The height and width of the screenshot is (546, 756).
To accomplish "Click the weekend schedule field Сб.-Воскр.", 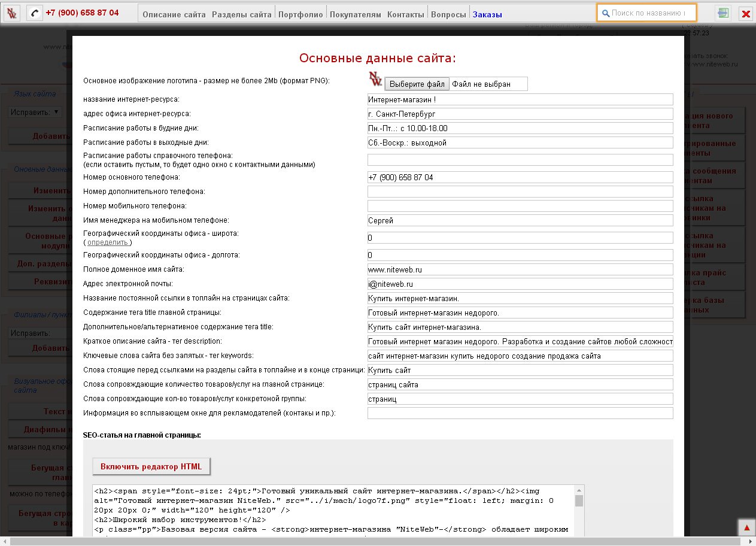I will (x=520, y=142).
